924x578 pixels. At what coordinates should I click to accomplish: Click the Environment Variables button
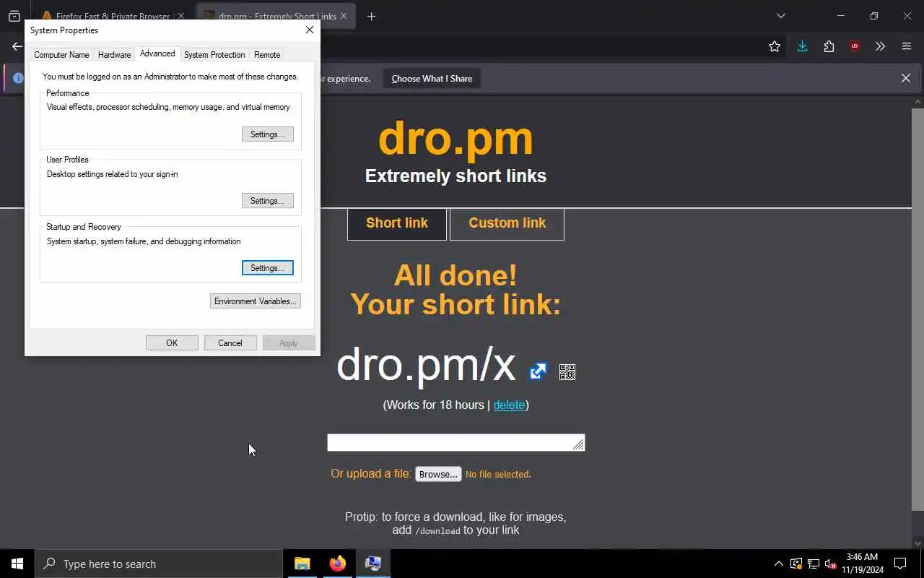tap(256, 301)
